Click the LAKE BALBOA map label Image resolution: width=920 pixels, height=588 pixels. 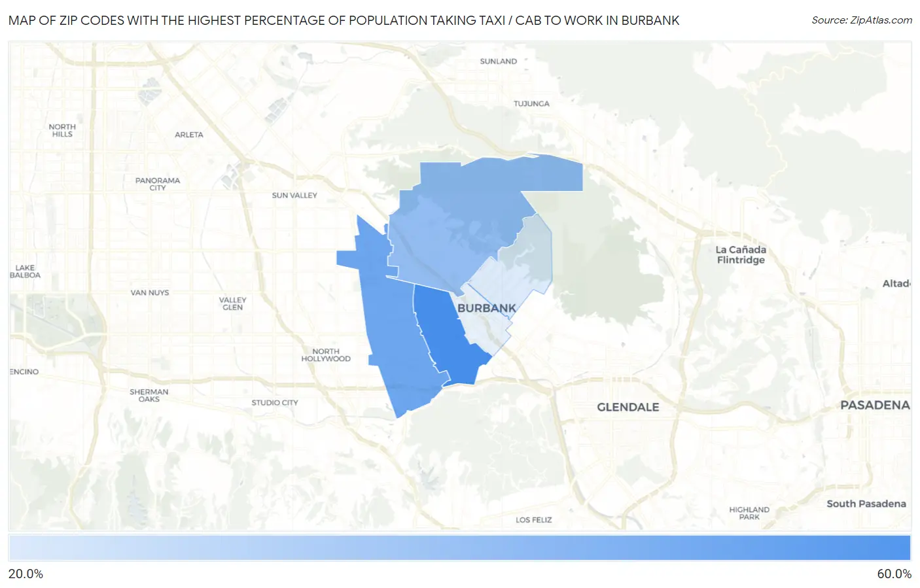tap(25, 271)
